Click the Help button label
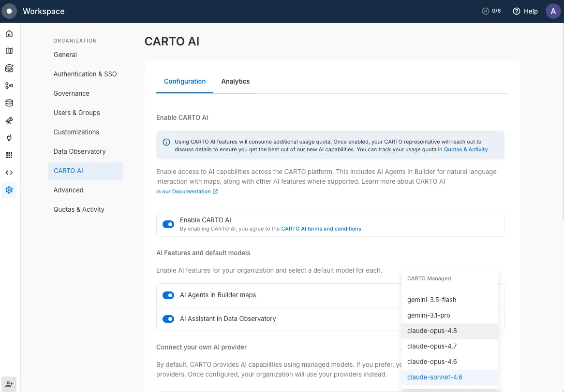 (x=531, y=11)
